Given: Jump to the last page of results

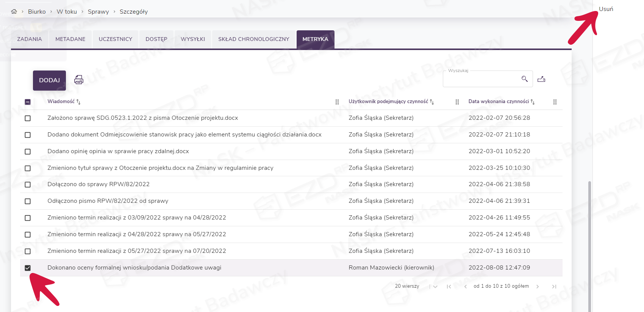Looking at the screenshot, I should click(554, 287).
